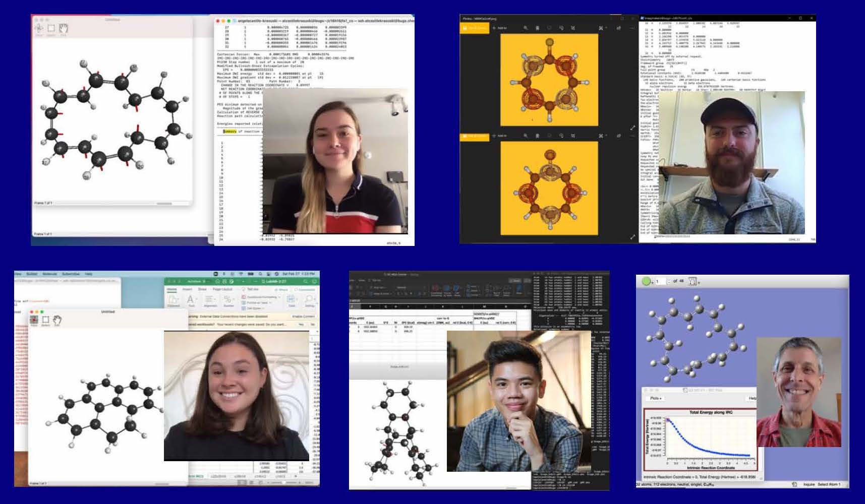The image size is (865, 504).
Task: Expand the Font group in Excel ribbon
Action: [191, 301]
